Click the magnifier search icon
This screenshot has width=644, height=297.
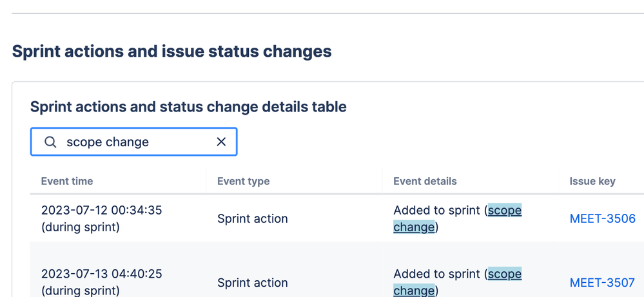[x=50, y=142]
